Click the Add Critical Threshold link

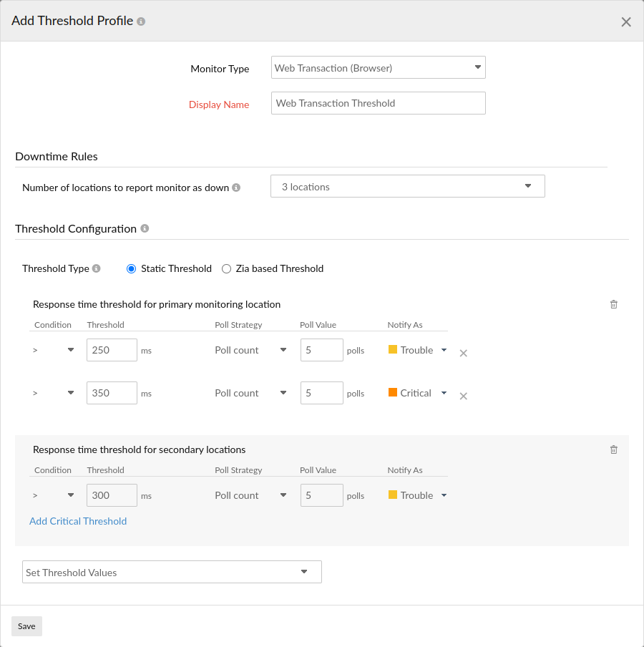[x=78, y=521]
